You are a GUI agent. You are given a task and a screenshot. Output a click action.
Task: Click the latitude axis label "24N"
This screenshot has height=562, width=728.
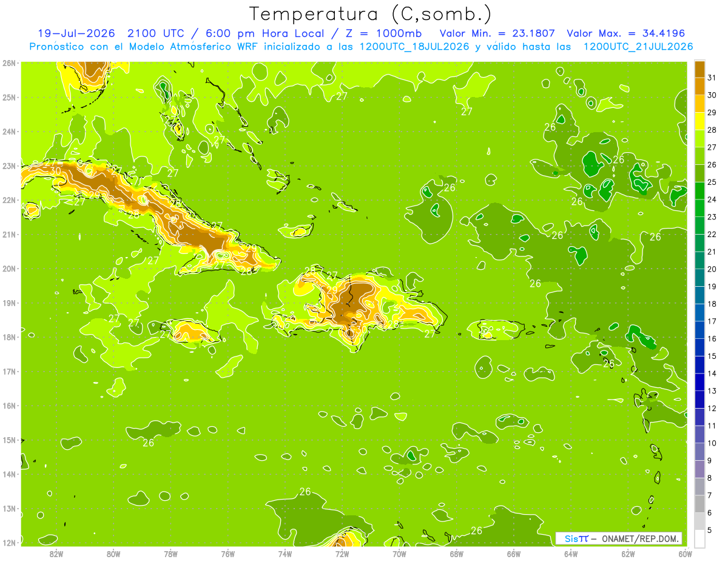pyautogui.click(x=9, y=131)
